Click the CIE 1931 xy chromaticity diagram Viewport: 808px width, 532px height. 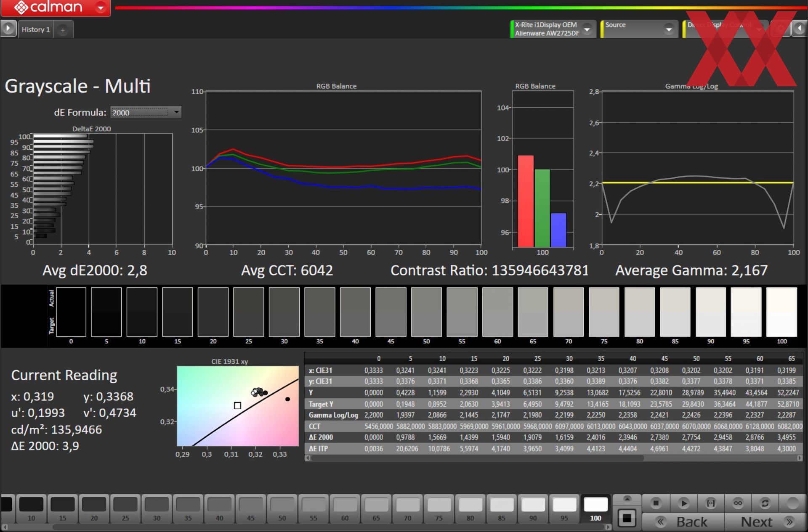(x=238, y=406)
